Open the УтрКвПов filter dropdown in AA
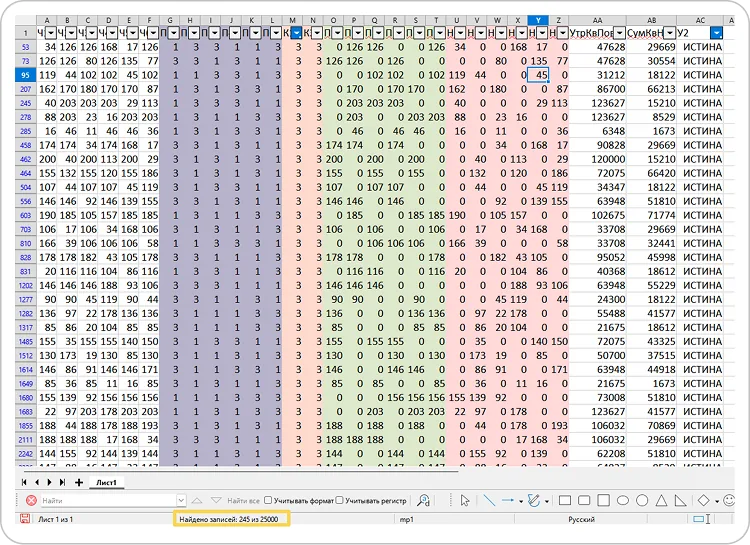The width and height of the screenshot is (750, 545). click(x=619, y=33)
